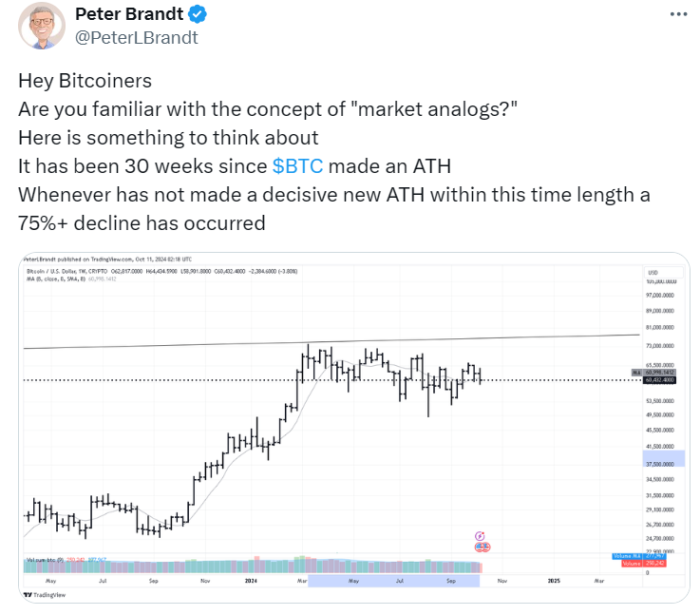Open the embedded Bitcoin chart image
The width and height of the screenshot is (700, 615).
(354, 428)
